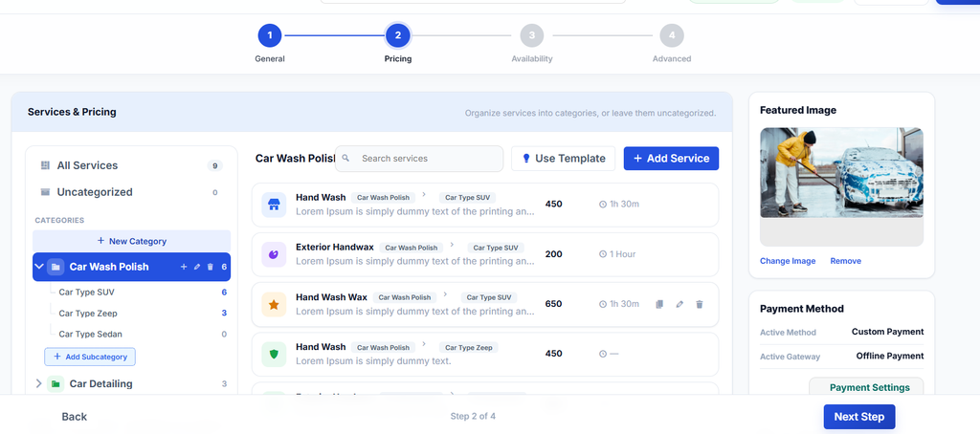Click Car Wash Polish tag on Exterior Handwax
This screenshot has height=434, width=980.
pyautogui.click(x=412, y=248)
